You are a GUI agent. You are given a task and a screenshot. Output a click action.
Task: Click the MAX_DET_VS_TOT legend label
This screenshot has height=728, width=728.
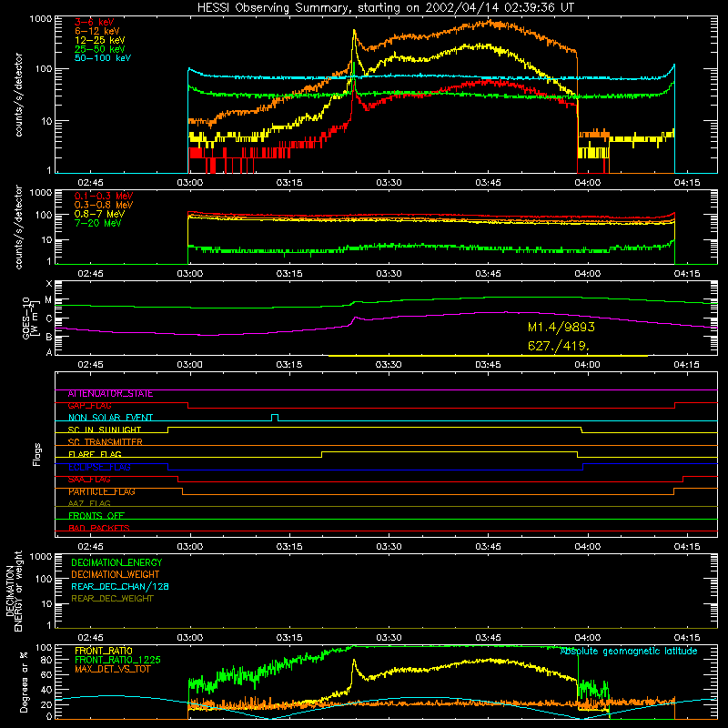[x=112, y=669]
